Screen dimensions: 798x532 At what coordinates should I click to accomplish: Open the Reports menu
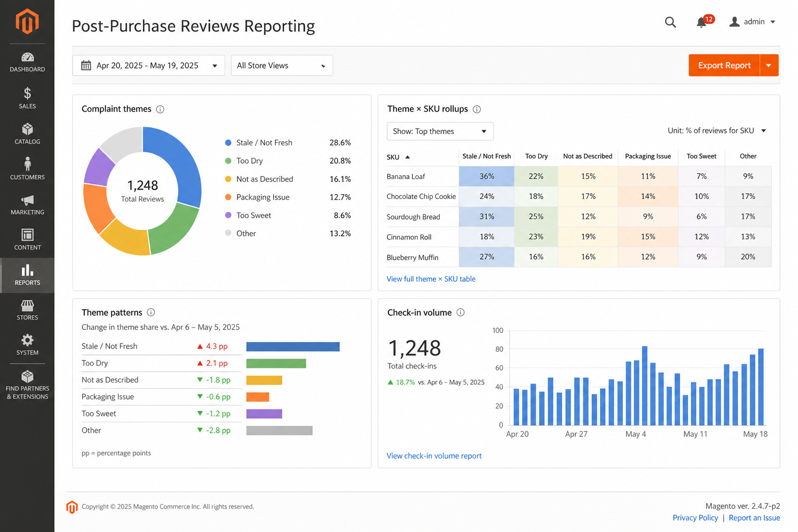(27, 275)
